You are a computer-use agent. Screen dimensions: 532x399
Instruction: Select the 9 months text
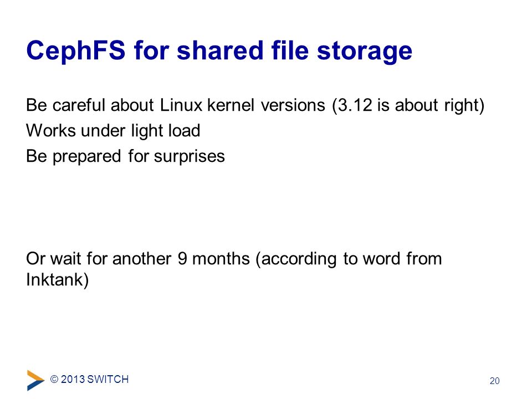(x=214, y=259)
